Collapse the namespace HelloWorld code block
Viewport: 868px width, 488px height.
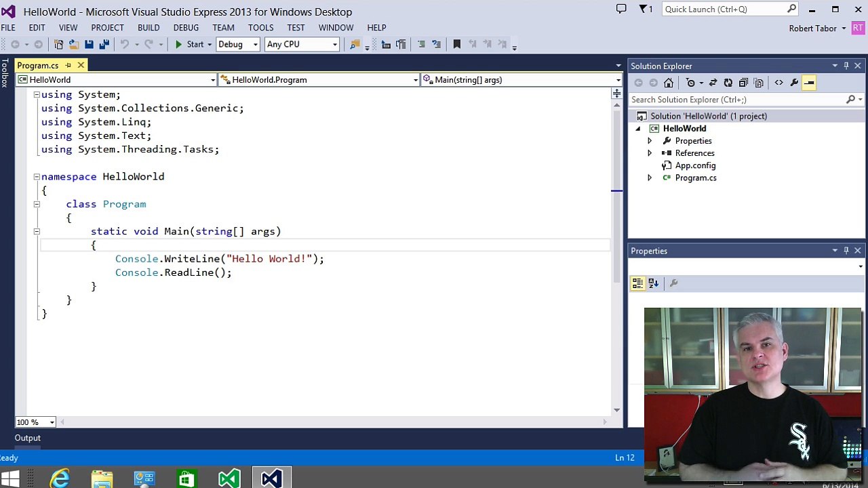pos(37,177)
